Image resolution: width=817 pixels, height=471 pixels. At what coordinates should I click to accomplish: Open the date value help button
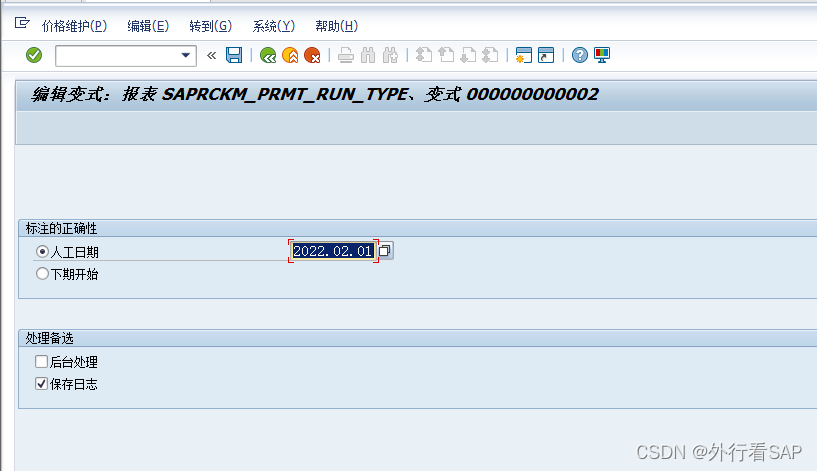click(x=385, y=251)
